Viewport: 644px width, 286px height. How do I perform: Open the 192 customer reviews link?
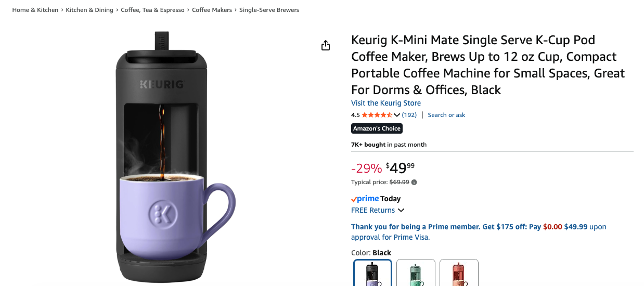[409, 115]
